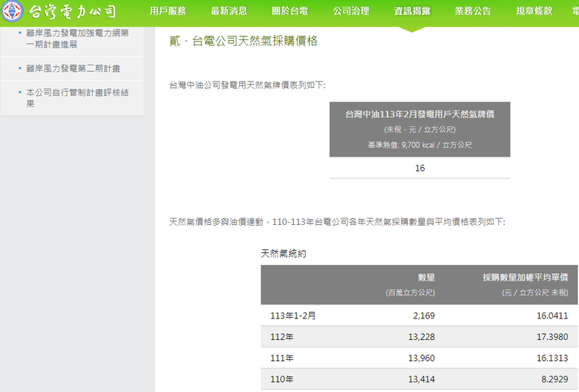Viewport: 579px width, 392px height.
Task: Click price cell 17.3980
Action: point(552,337)
